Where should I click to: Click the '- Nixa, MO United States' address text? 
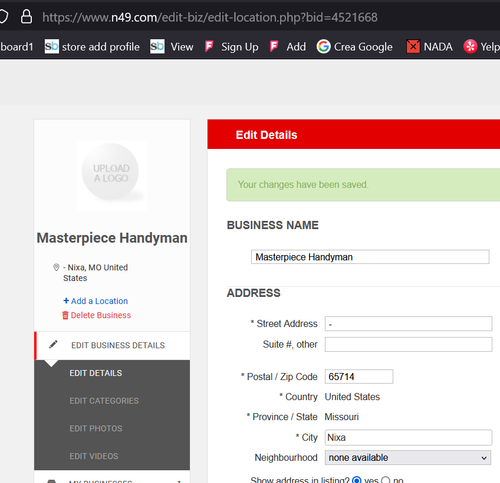pos(95,273)
